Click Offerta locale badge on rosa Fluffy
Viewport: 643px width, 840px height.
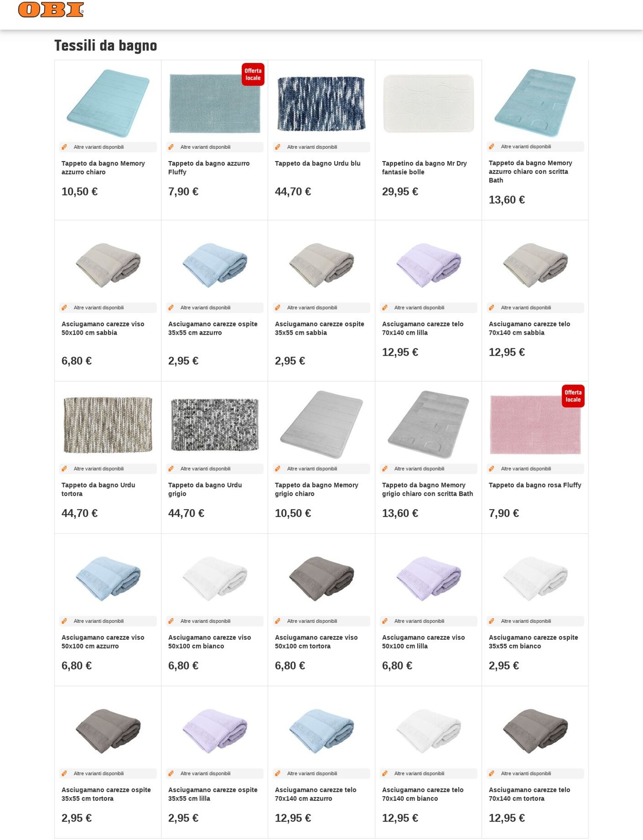click(573, 396)
